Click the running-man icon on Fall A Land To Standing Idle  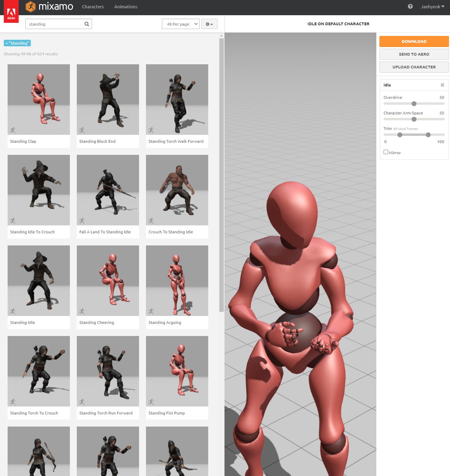pos(82,221)
